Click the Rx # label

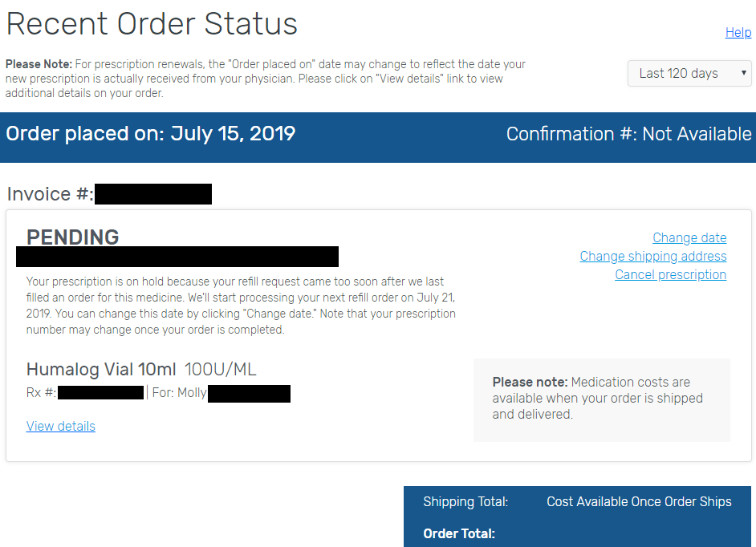(41, 393)
